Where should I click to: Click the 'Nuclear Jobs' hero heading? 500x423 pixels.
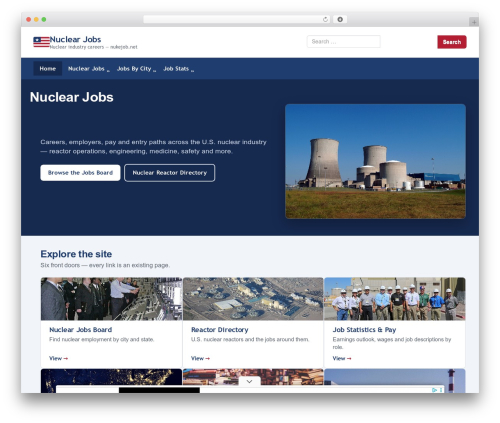pyautogui.click(x=72, y=97)
